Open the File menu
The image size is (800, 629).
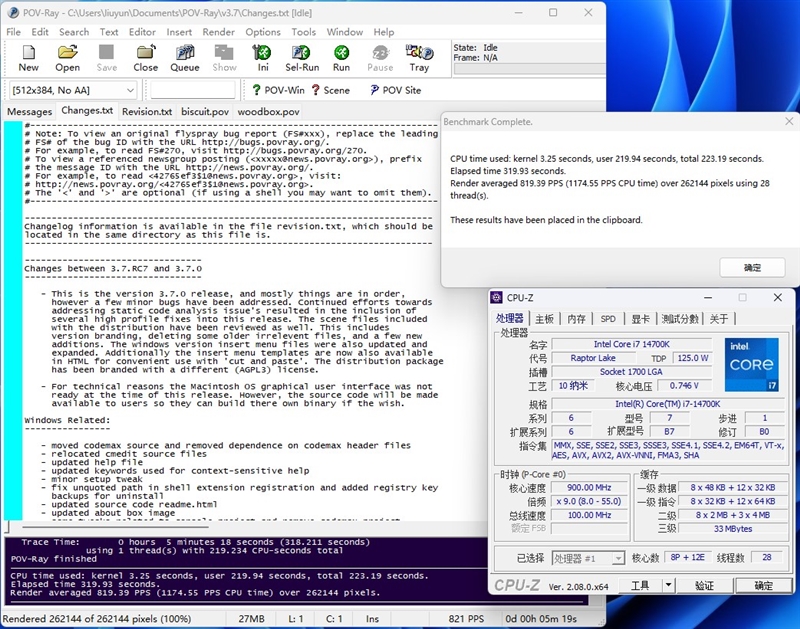[13, 32]
